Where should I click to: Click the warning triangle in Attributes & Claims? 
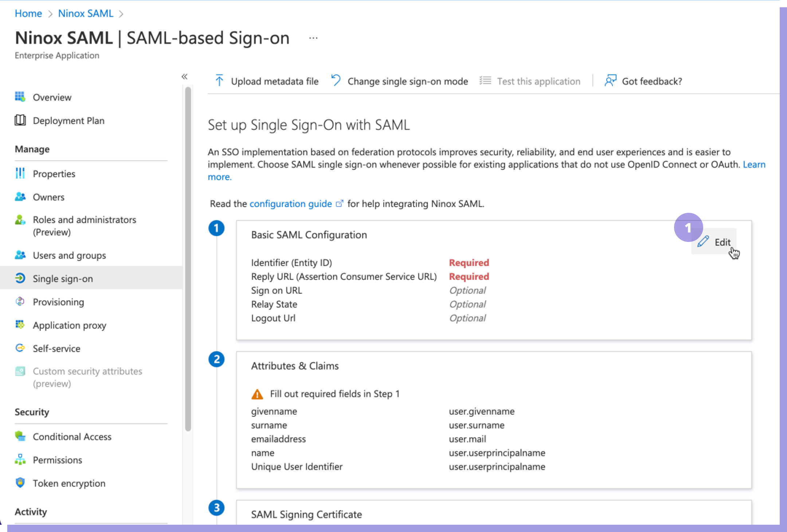pos(257,394)
